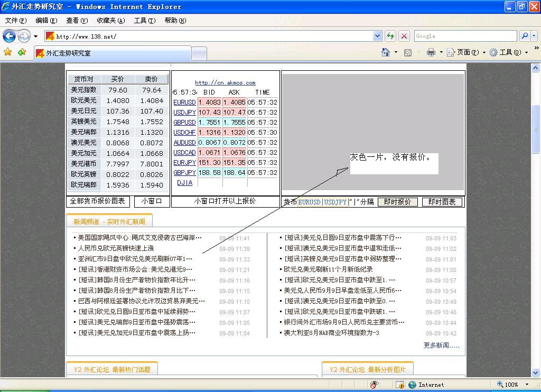Click the AUDUSD quote link
The width and height of the screenshot is (541, 392).
[x=184, y=143]
